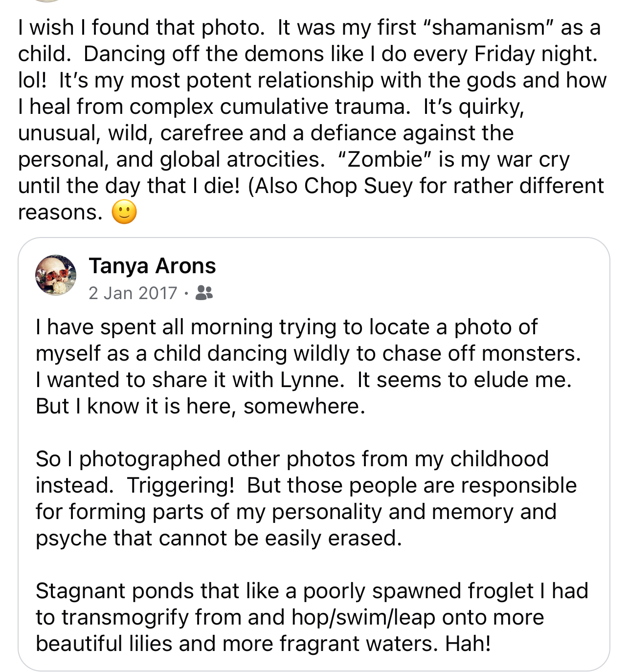Open the 2 Jan 2017 timestamp

[x=133, y=293]
